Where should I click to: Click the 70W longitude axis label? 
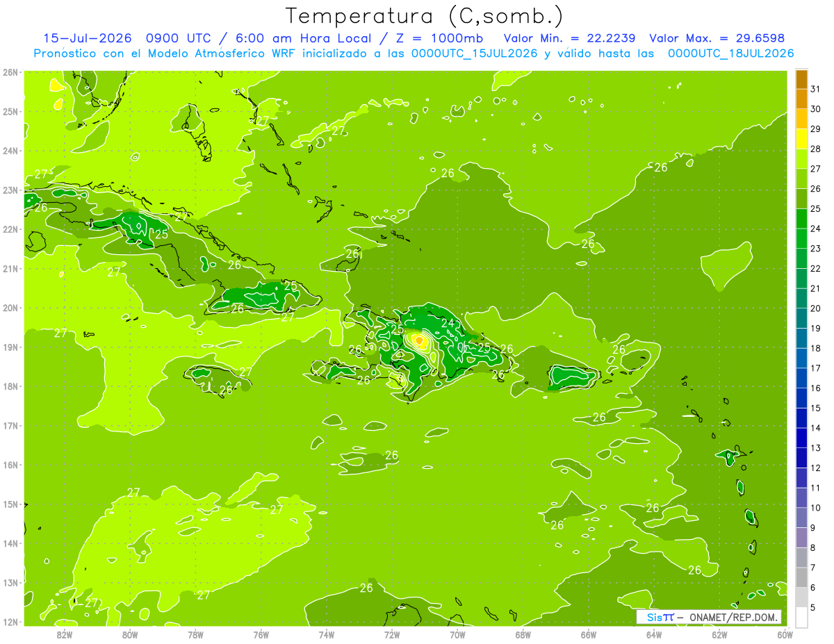tap(457, 634)
